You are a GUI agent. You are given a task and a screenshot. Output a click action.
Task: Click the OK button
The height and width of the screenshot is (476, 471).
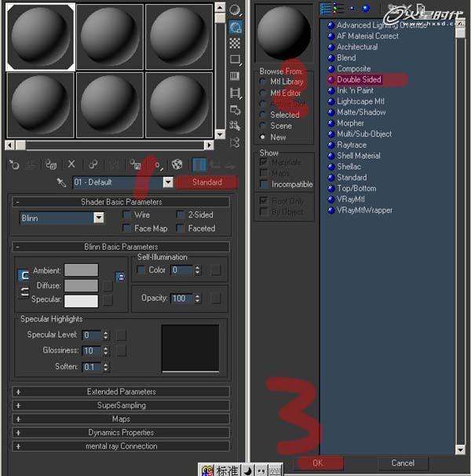point(318,463)
